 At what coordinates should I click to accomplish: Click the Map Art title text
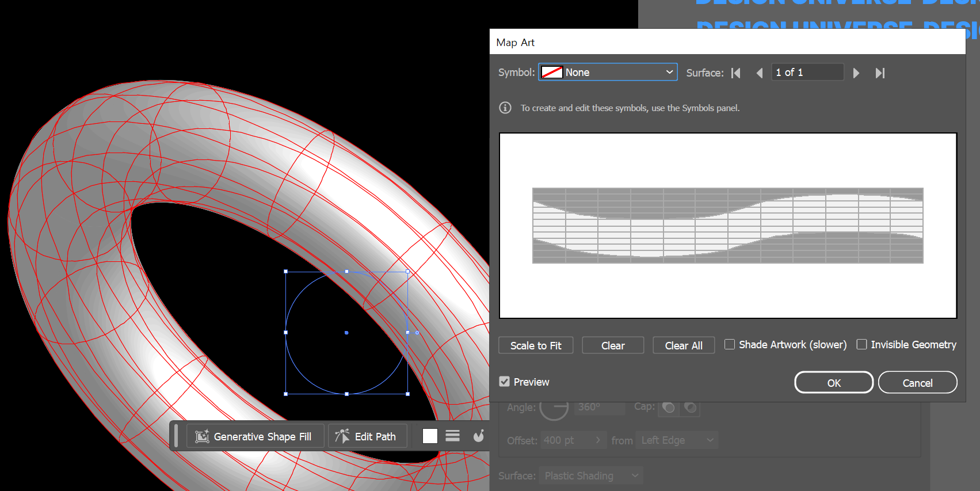pyautogui.click(x=516, y=43)
